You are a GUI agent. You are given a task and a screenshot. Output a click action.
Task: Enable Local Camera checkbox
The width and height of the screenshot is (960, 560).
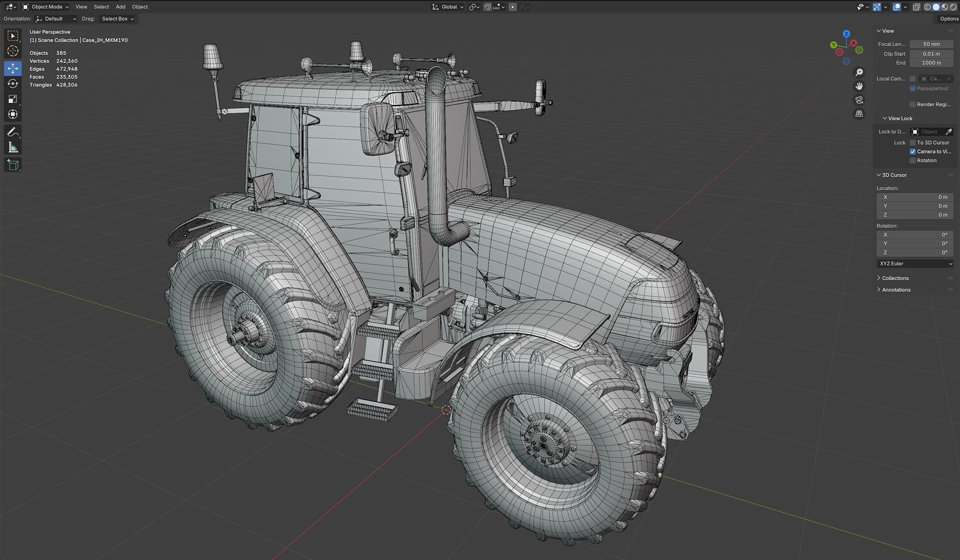[913, 79]
